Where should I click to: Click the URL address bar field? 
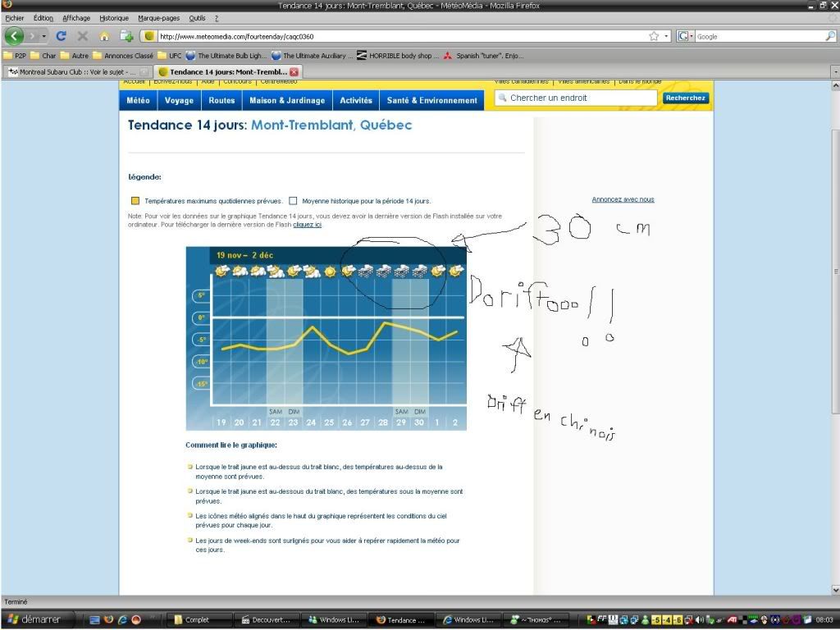point(402,36)
